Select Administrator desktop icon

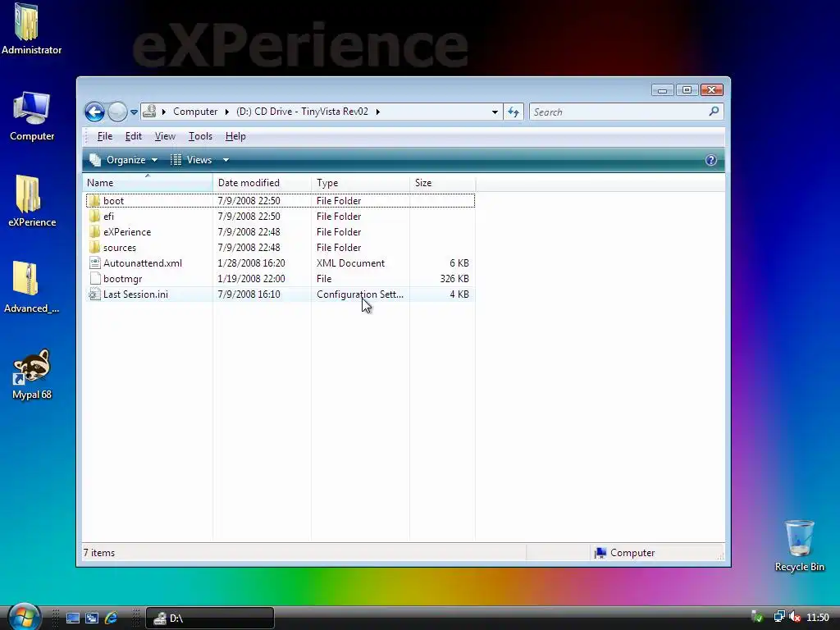(31, 30)
